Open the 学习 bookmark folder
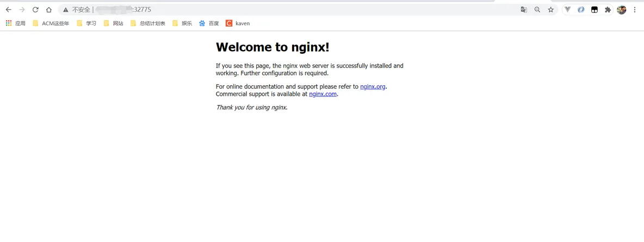Screen dimensions: 644x242 86,23
